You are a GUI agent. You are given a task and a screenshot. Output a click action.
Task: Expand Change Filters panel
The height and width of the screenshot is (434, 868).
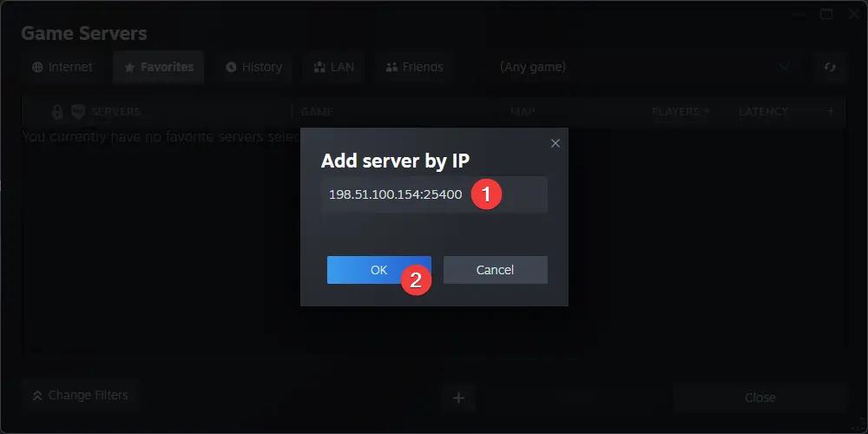click(80, 395)
